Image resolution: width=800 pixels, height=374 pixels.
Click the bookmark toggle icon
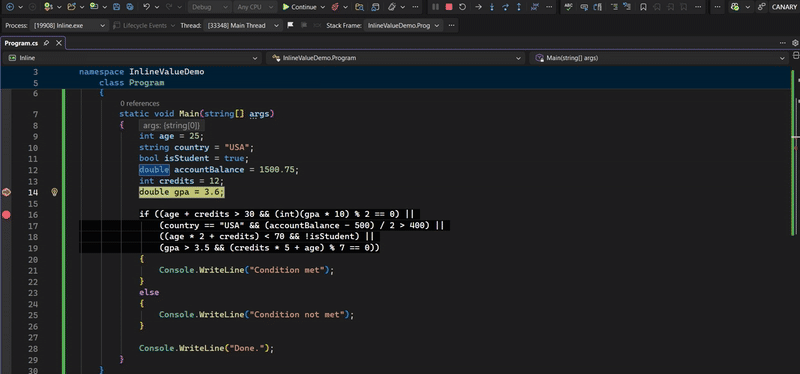[x=643, y=7]
